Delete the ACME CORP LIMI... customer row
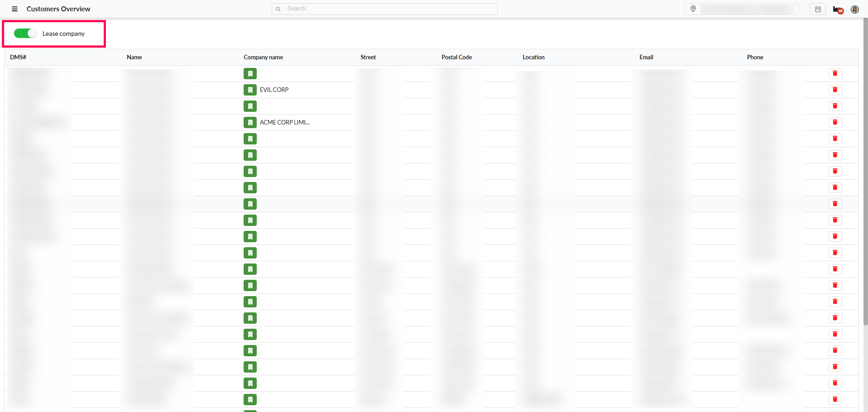868x412 pixels. point(835,122)
